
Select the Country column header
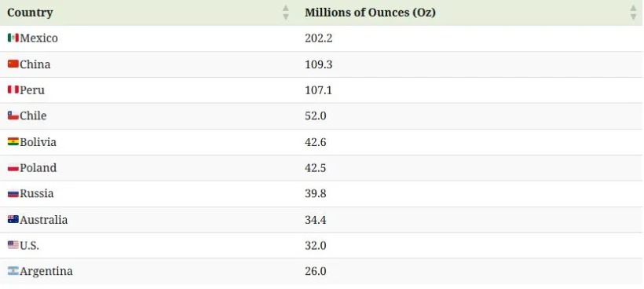[31, 13]
